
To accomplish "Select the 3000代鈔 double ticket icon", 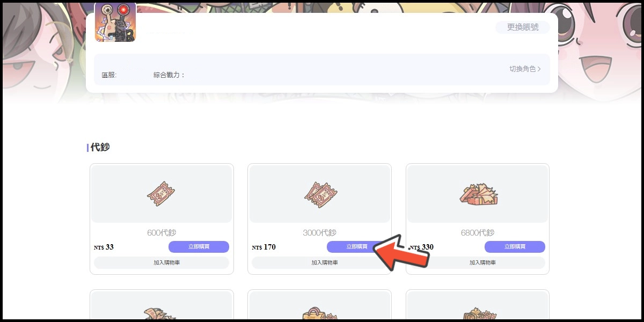I will click(x=320, y=194).
